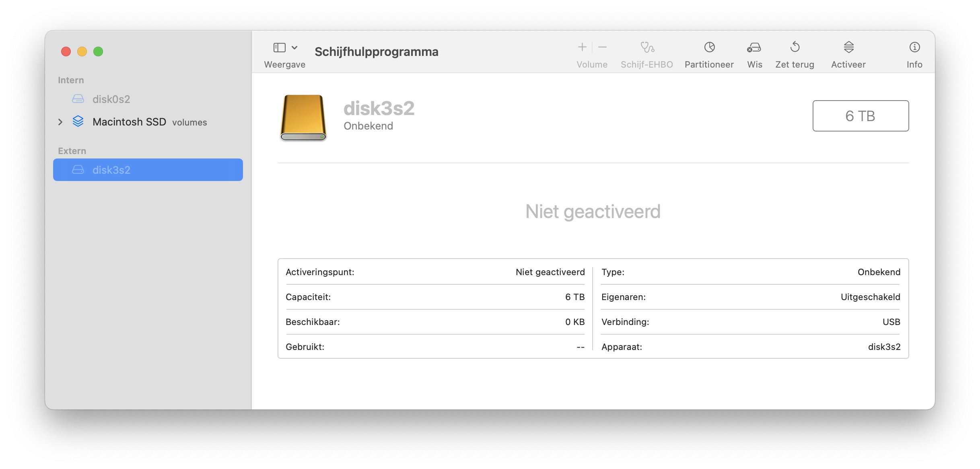
Task: Click the Capaciteit value 6 TB
Action: [x=575, y=297]
